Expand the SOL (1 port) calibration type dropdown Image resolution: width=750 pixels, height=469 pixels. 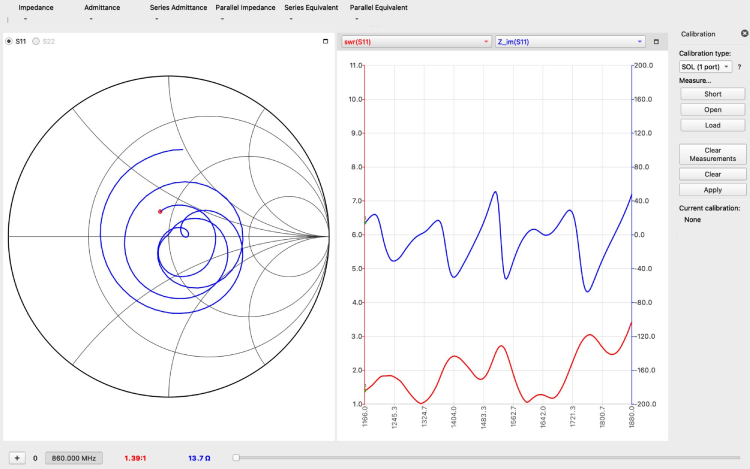click(x=706, y=66)
